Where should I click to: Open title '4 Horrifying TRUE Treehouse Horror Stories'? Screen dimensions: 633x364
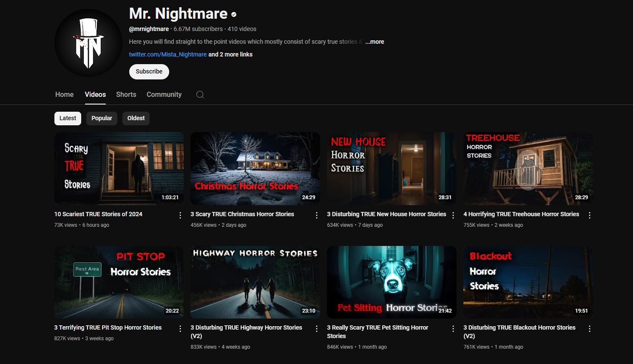[521, 214]
